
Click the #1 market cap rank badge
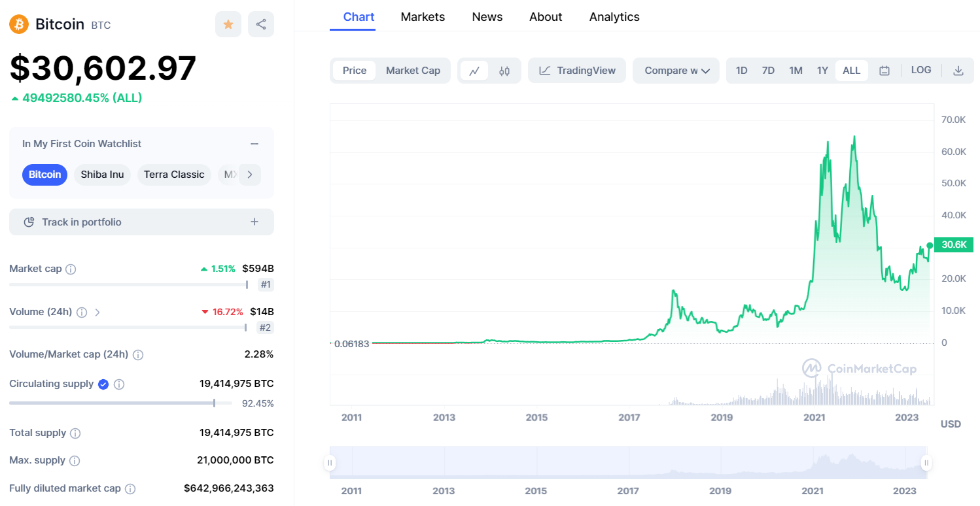coord(266,284)
